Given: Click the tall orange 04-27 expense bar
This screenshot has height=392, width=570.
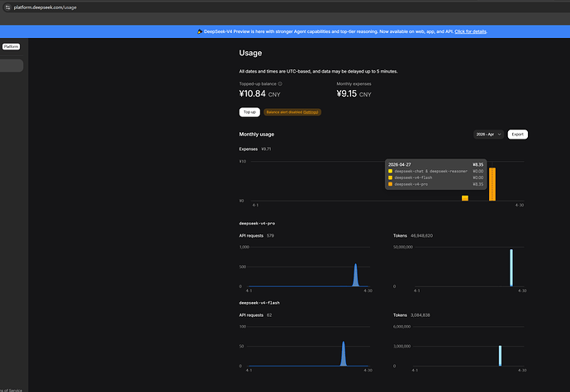Looking at the screenshot, I should pyautogui.click(x=492, y=184).
